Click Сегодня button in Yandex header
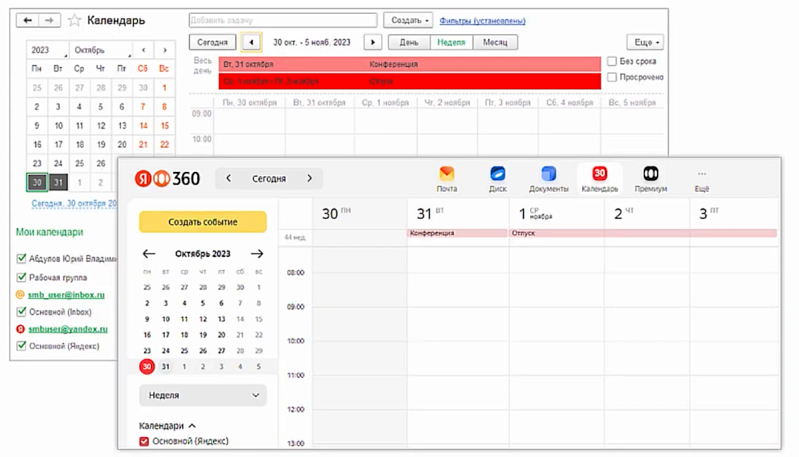Screen dimensions: 799x457 click(269, 178)
